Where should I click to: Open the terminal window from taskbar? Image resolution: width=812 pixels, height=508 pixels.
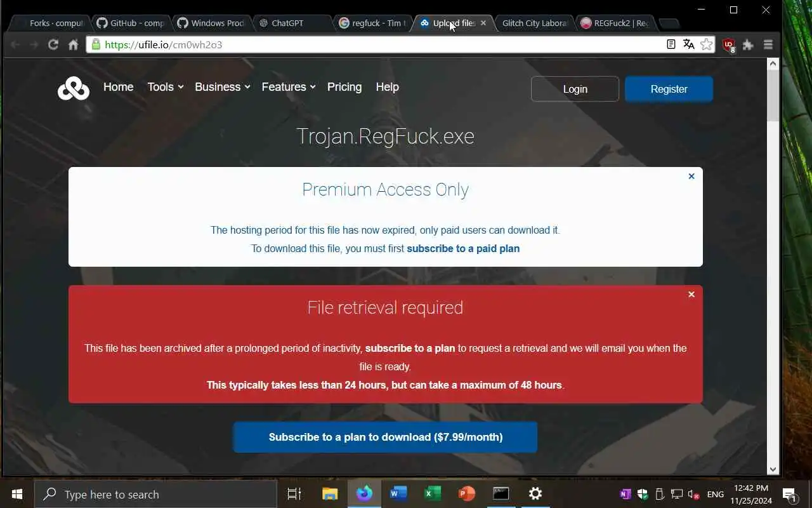501,494
